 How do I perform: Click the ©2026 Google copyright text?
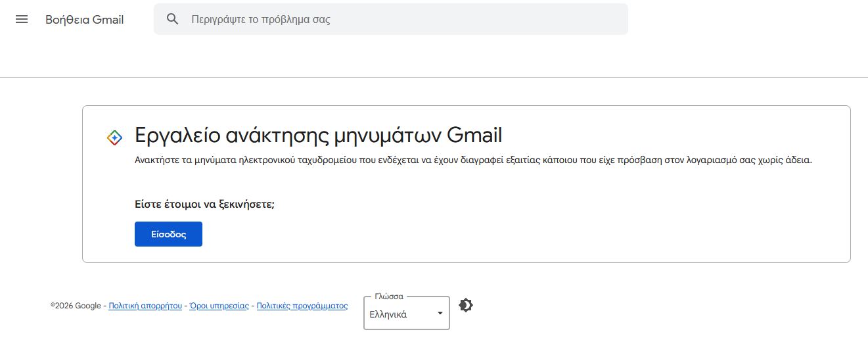click(76, 306)
